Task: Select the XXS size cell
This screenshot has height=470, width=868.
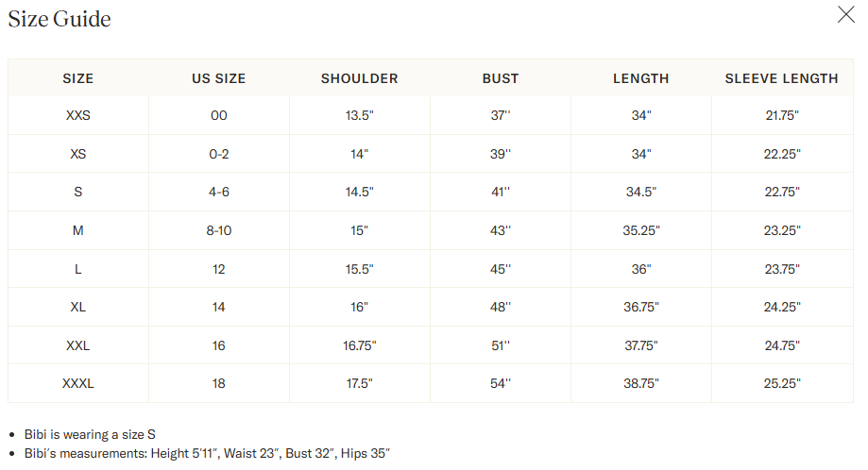Action: (78, 115)
